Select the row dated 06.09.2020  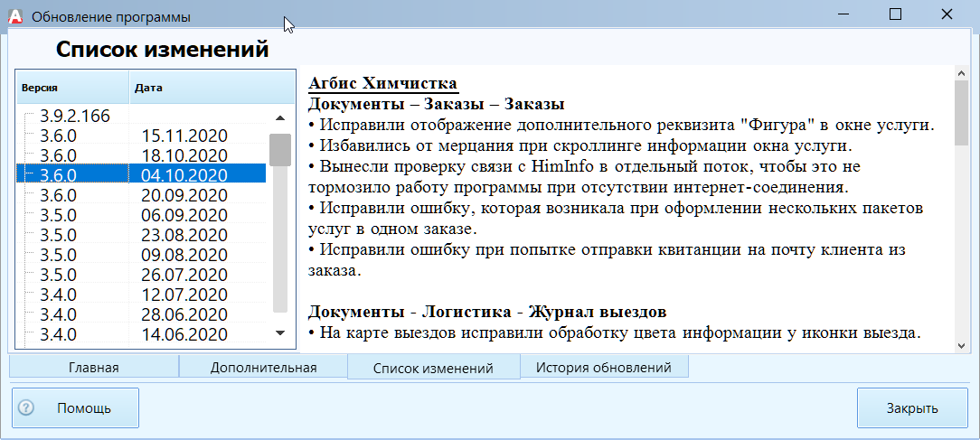[x=141, y=215]
